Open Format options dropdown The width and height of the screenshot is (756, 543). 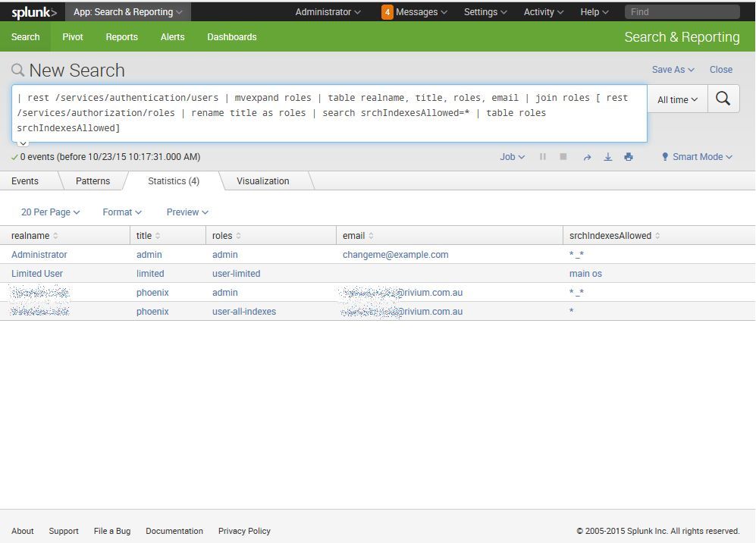tap(122, 212)
